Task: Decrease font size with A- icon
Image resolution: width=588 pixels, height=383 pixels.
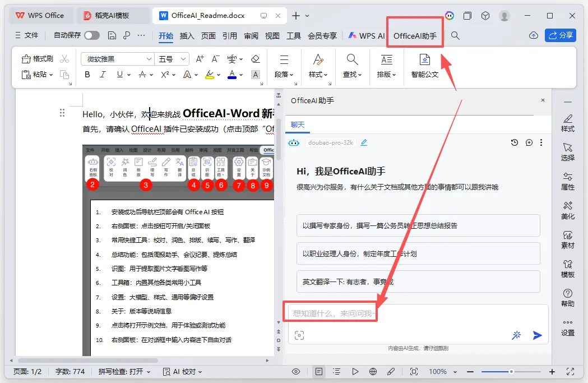Action: point(215,59)
